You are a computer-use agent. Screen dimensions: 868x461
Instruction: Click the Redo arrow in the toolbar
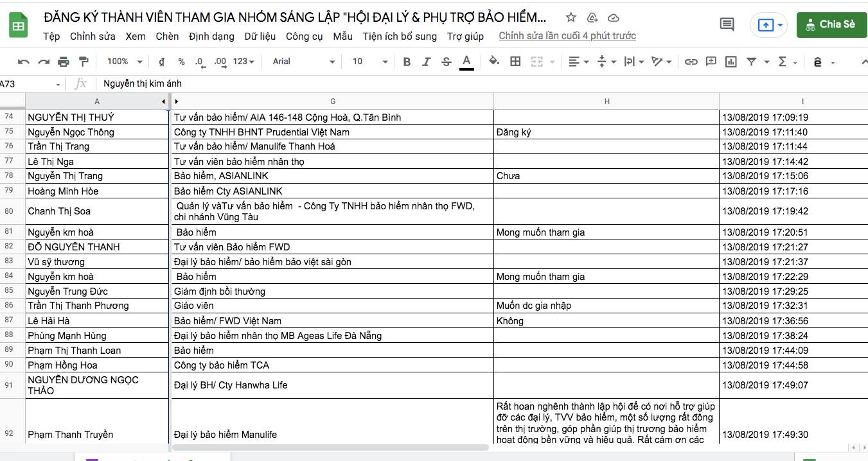pyautogui.click(x=44, y=62)
